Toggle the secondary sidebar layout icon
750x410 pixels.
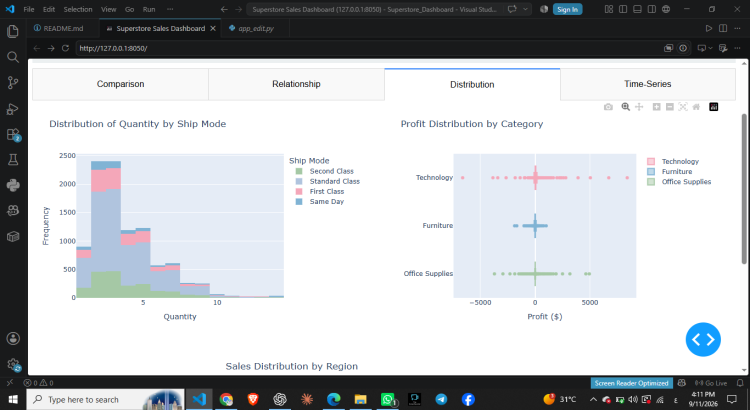(651, 9)
